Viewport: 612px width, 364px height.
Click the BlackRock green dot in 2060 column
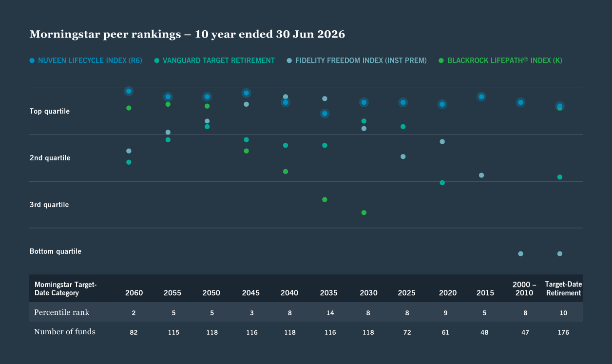(129, 108)
